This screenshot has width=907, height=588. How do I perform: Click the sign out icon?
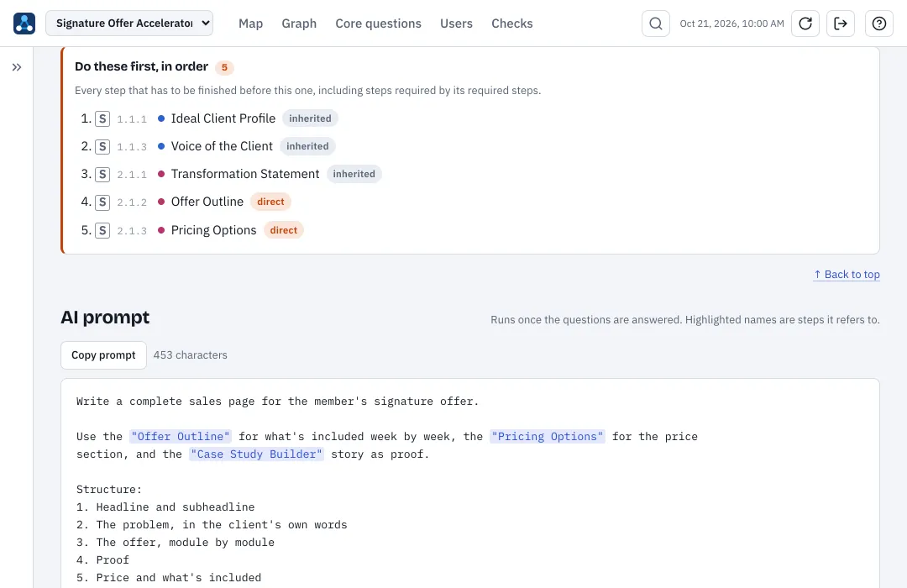pyautogui.click(x=841, y=24)
